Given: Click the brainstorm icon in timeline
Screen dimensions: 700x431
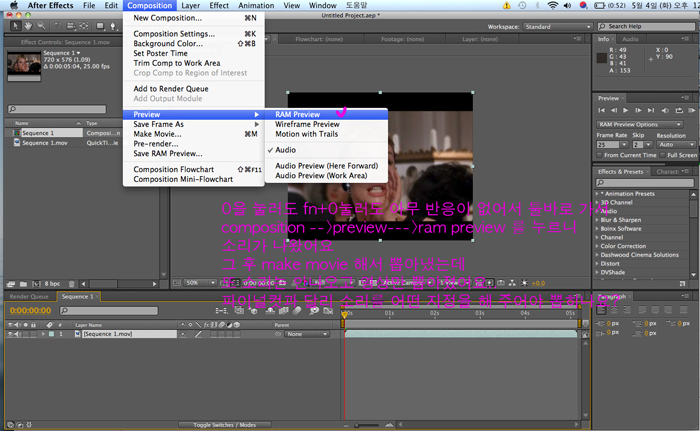Looking at the screenshot, I should click(x=314, y=310).
